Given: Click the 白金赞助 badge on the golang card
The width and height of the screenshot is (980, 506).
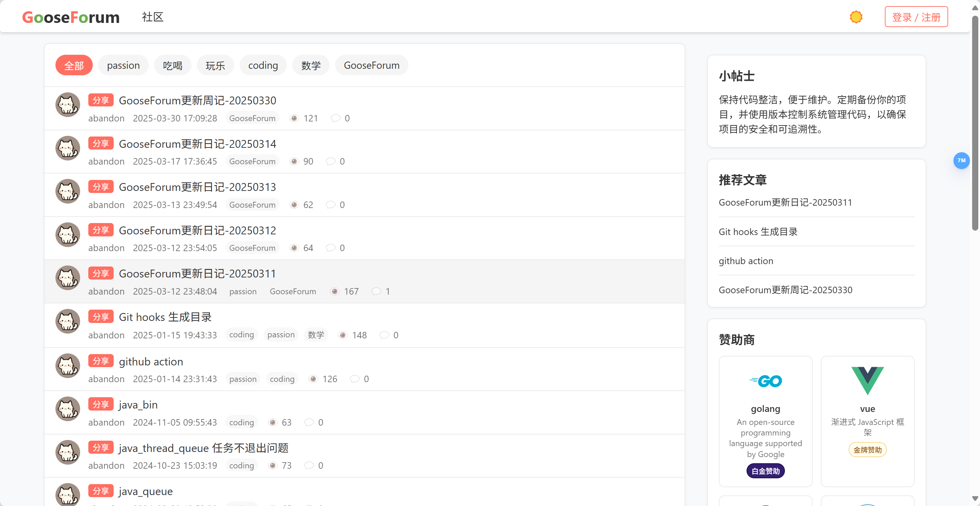Looking at the screenshot, I should point(765,471).
